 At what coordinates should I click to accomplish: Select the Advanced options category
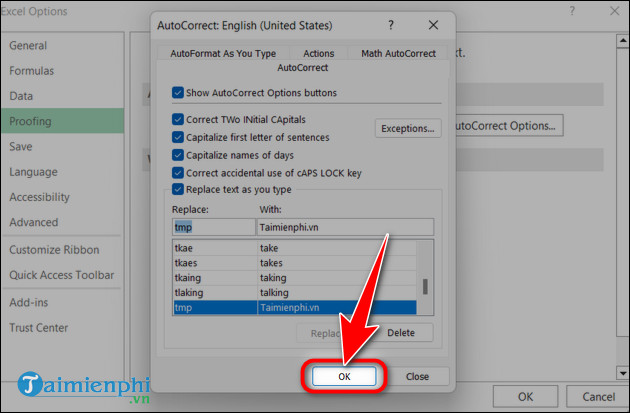tap(34, 222)
